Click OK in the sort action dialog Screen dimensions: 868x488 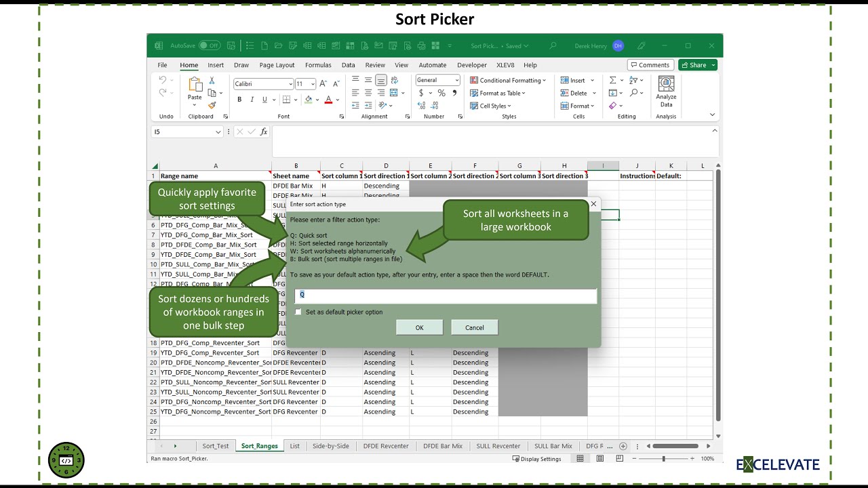(419, 327)
